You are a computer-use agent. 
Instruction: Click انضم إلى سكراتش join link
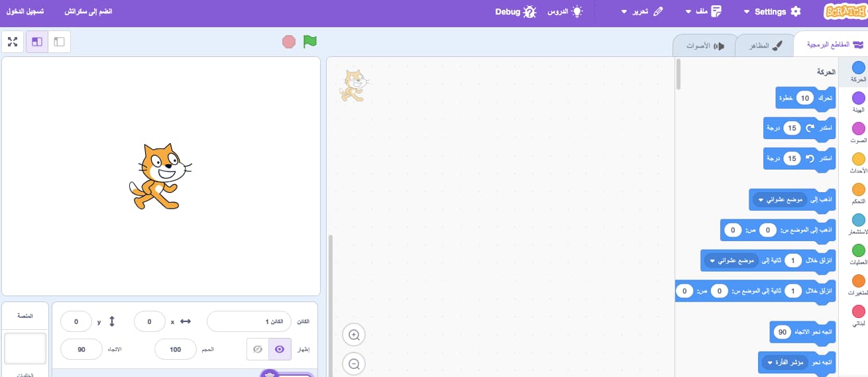click(88, 12)
